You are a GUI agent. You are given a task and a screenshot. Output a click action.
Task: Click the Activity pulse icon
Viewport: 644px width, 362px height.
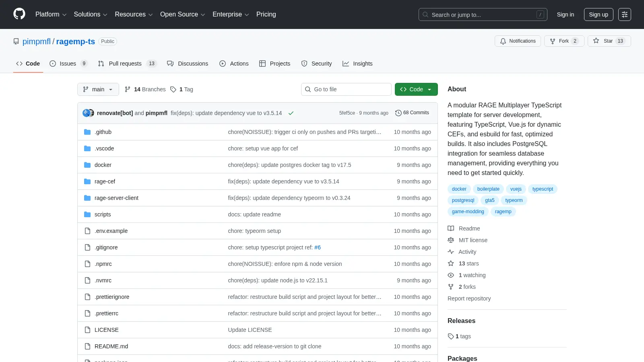point(451,252)
